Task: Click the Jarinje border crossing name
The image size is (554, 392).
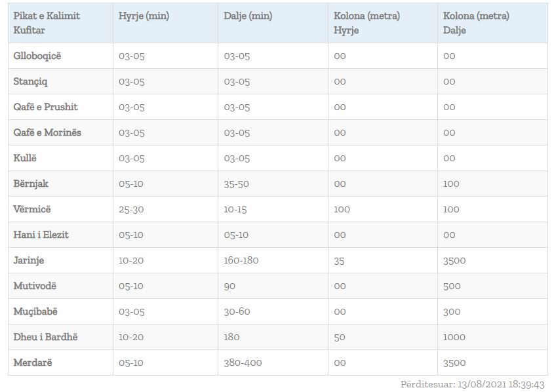Action: click(x=29, y=260)
